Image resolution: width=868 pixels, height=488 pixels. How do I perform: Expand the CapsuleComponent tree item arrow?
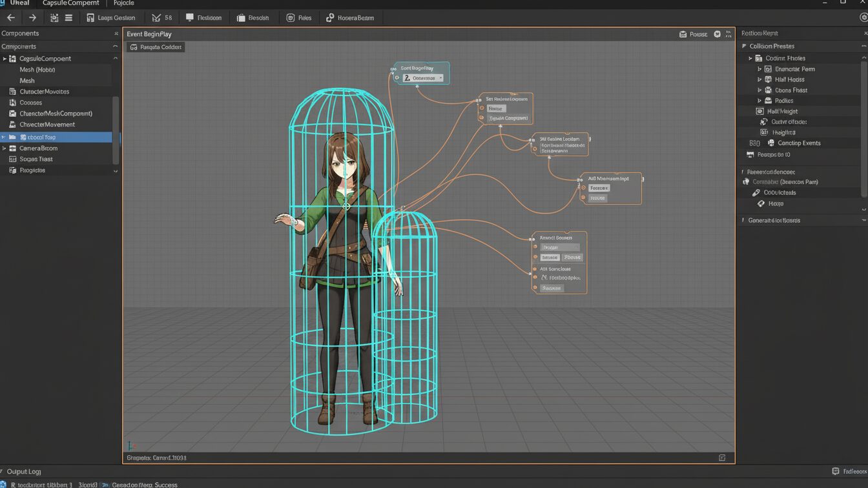coord(5,59)
